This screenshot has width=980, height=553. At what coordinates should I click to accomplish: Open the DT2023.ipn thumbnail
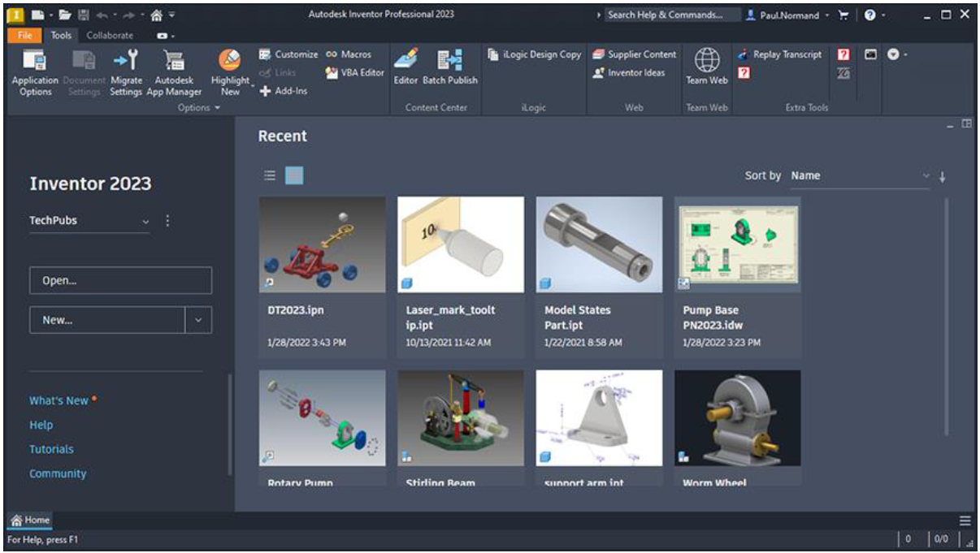click(x=323, y=244)
